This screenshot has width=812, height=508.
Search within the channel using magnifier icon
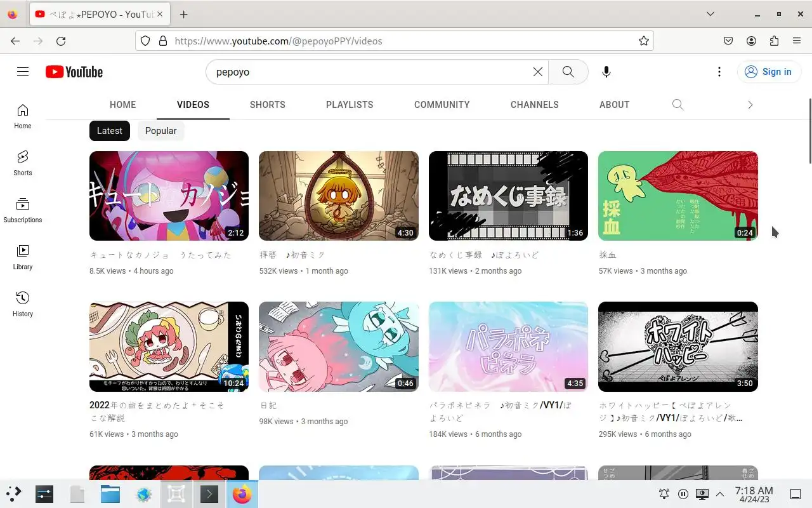coord(678,105)
